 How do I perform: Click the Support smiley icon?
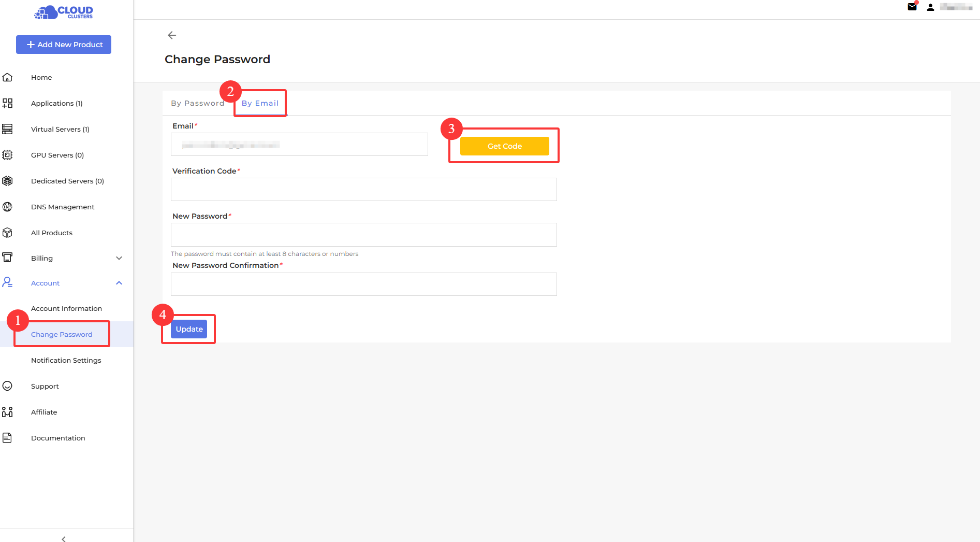coord(7,386)
